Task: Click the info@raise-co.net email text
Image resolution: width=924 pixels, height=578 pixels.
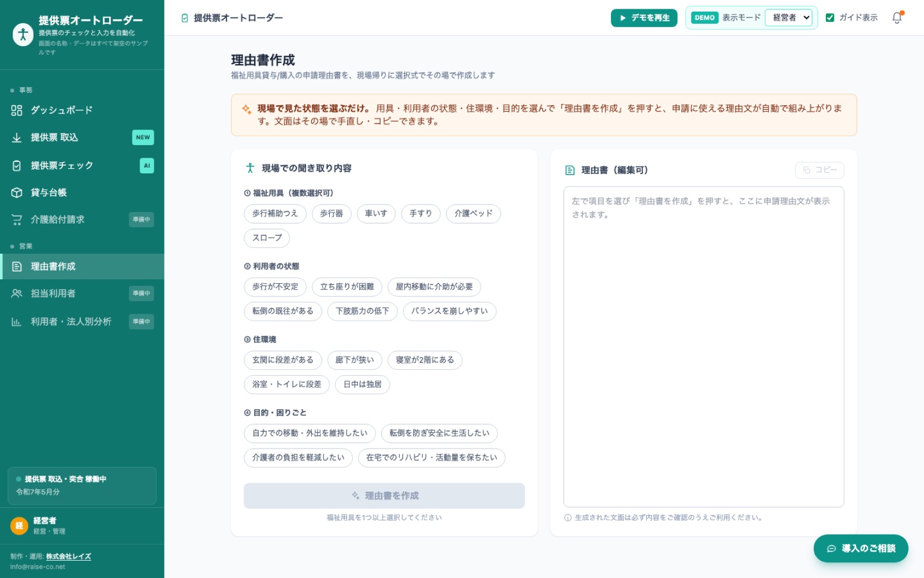Action: [x=38, y=567]
